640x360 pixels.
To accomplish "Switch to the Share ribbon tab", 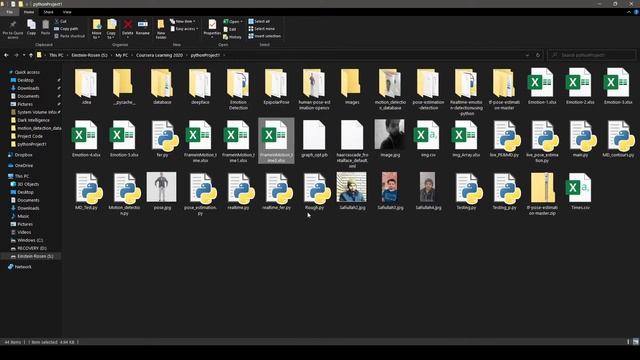I will click(x=48, y=12).
